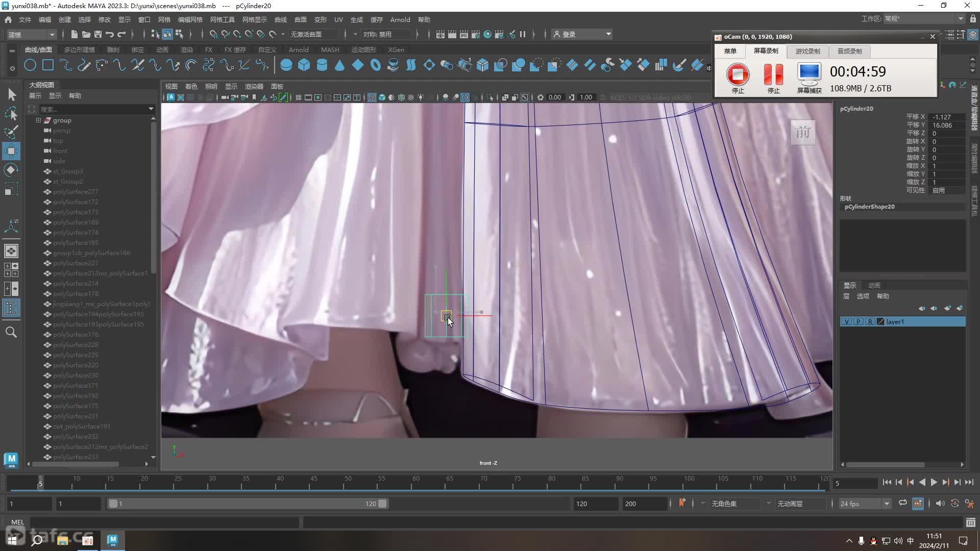This screenshot has width=980, height=551.
Task: Stop the oCam recording
Action: tap(738, 78)
